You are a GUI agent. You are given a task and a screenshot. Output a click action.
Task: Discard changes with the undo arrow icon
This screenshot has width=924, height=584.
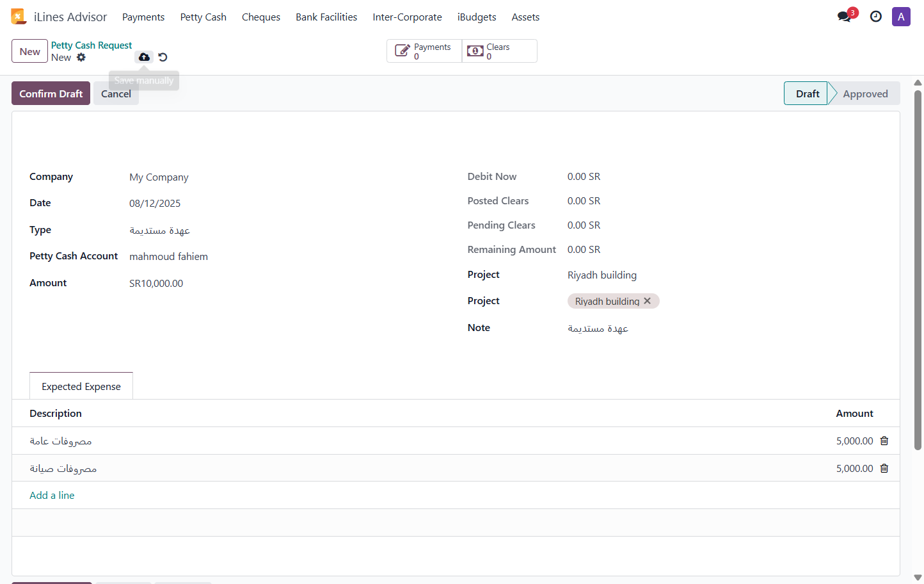click(x=163, y=57)
